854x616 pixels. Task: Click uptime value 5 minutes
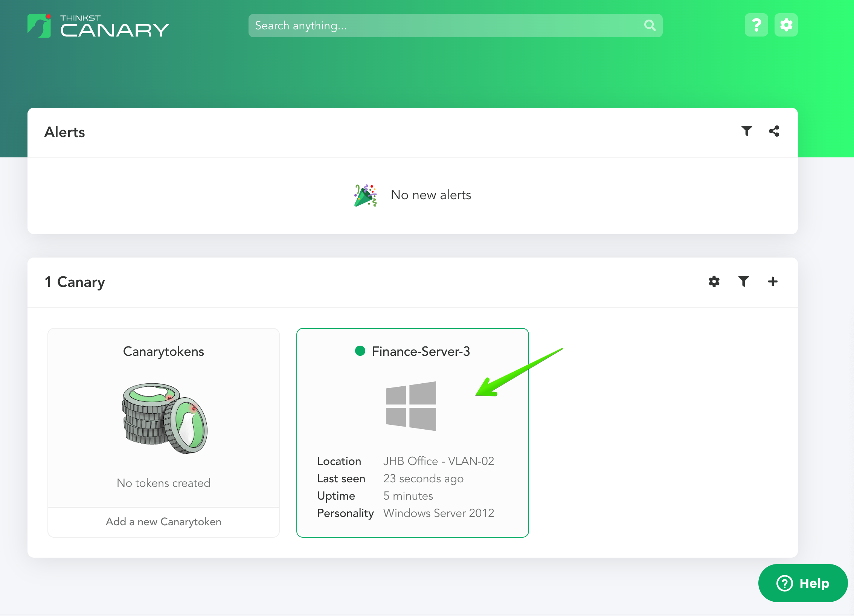click(x=408, y=496)
